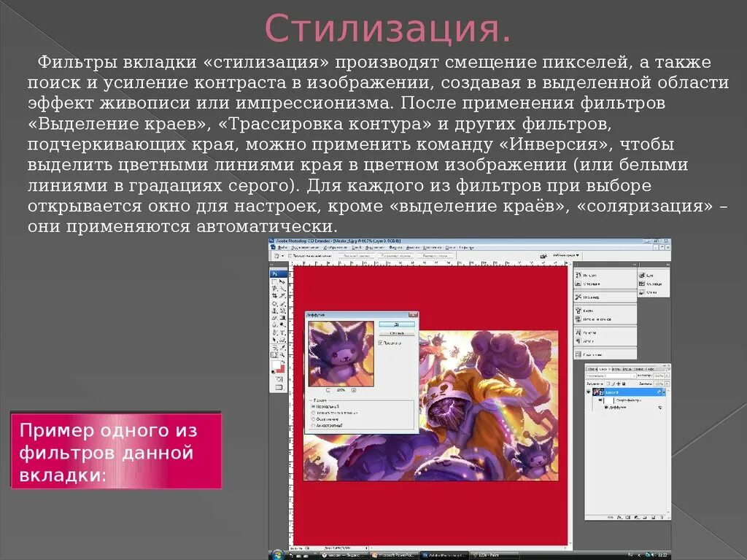This screenshot has width=747, height=560.
Task: Select the Move tool in toolbox
Action: [x=282, y=281]
